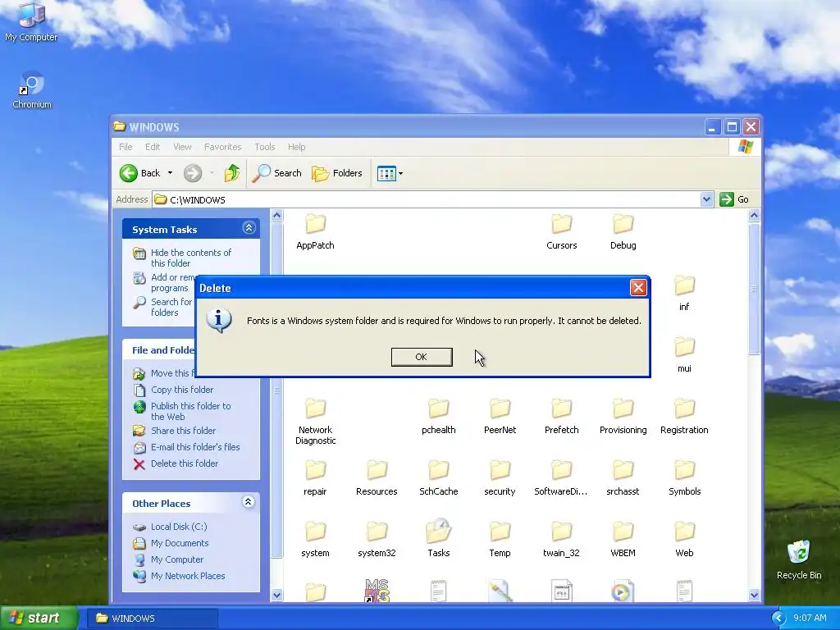Select the pchealth folder
840x630 pixels.
[439, 417]
